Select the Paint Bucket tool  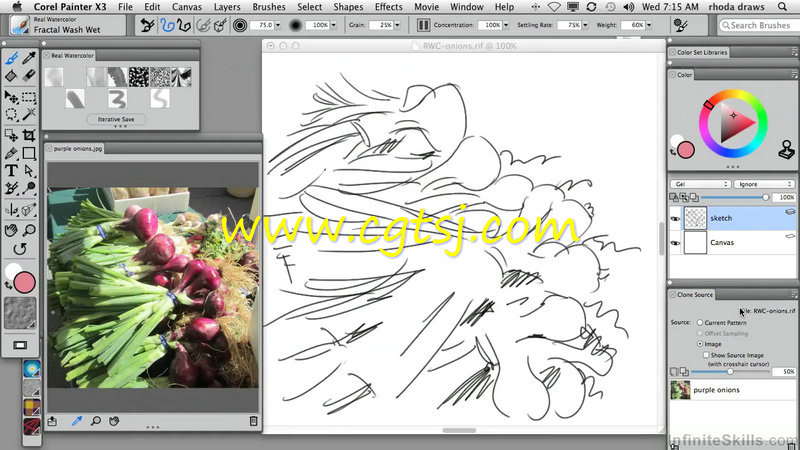pyautogui.click(x=11, y=76)
